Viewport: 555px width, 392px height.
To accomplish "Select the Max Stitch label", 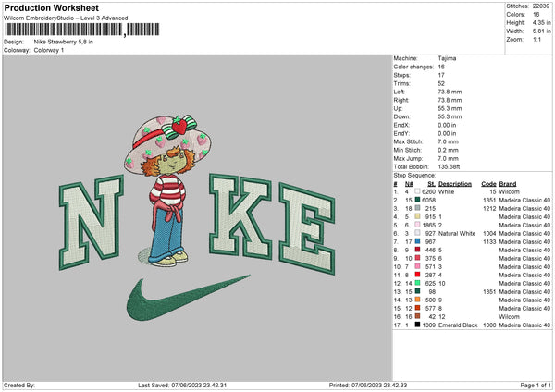I will [x=408, y=141].
